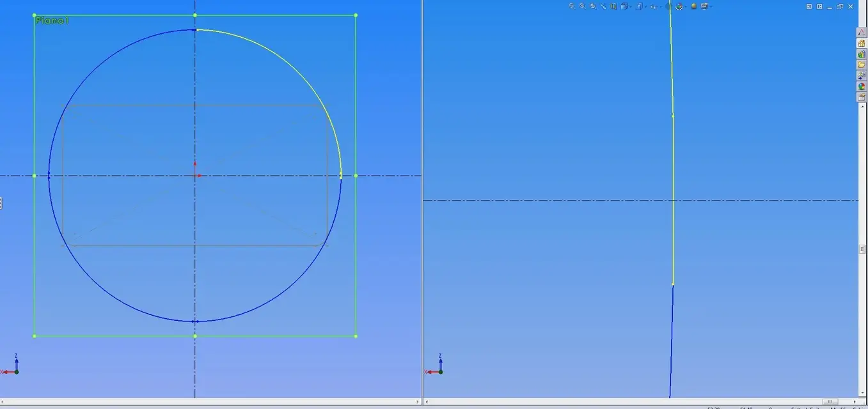Expand the View Orientation dropdown arrow
The image size is (868, 409).
[x=631, y=7]
